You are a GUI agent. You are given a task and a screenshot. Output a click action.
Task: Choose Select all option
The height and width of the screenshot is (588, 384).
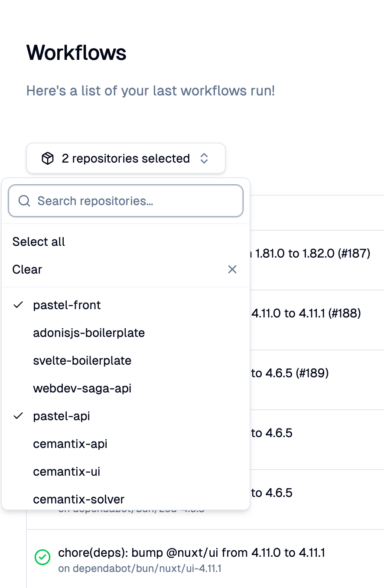coord(126,242)
